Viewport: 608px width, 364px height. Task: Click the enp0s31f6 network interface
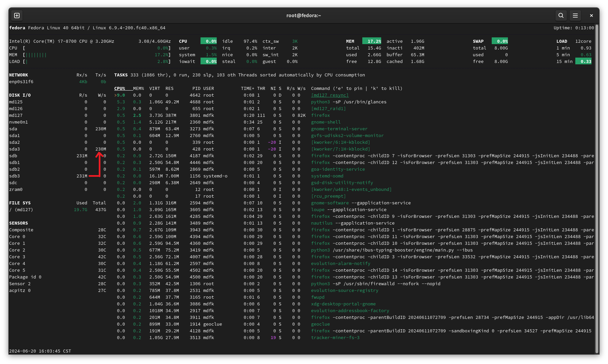pyautogui.click(x=21, y=82)
